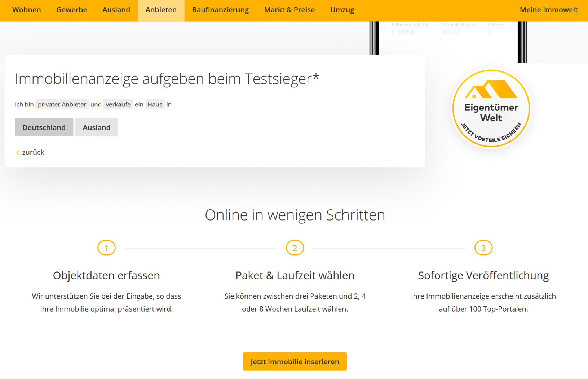This screenshot has width=588, height=379.
Task: Change the 'verkaufe' selection
Action: point(118,104)
